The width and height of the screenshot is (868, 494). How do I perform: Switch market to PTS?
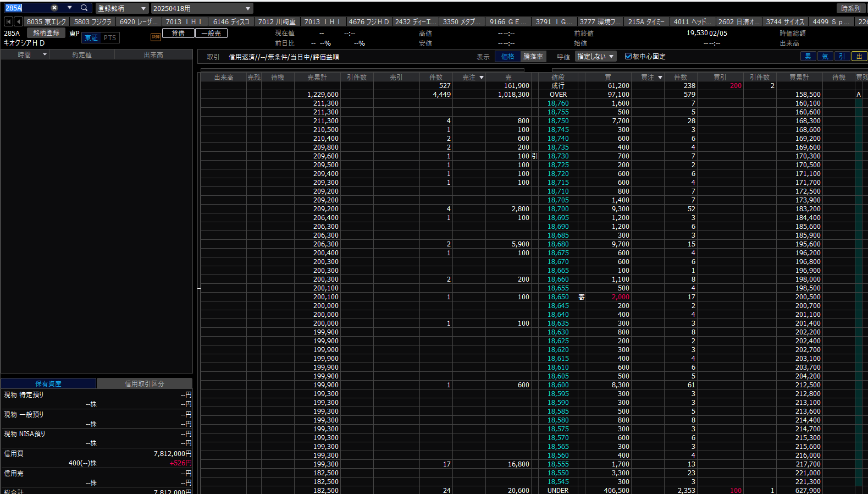[110, 38]
